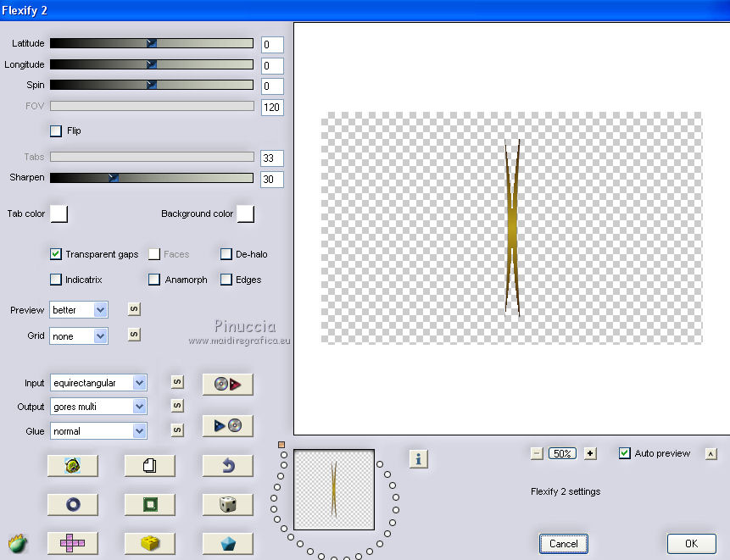The image size is (730, 560).
Task: Click the Spin value field
Action: [x=272, y=86]
